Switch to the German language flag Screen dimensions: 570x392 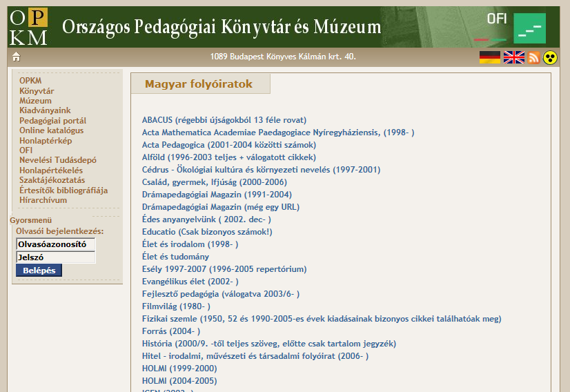point(490,57)
